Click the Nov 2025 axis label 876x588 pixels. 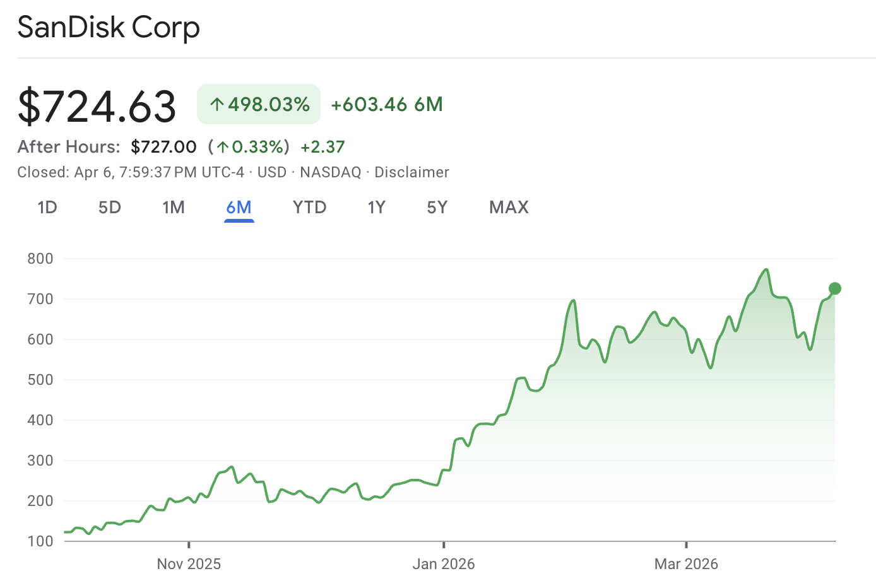pyautogui.click(x=188, y=563)
